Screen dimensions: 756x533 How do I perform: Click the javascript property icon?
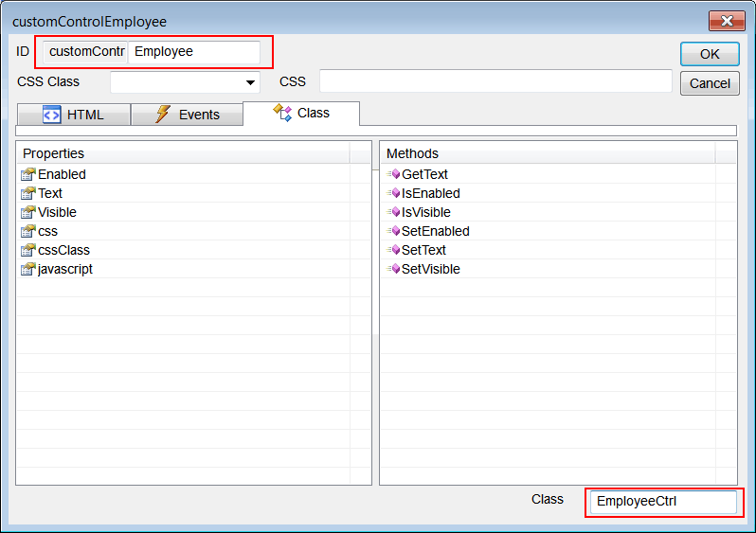tap(28, 269)
